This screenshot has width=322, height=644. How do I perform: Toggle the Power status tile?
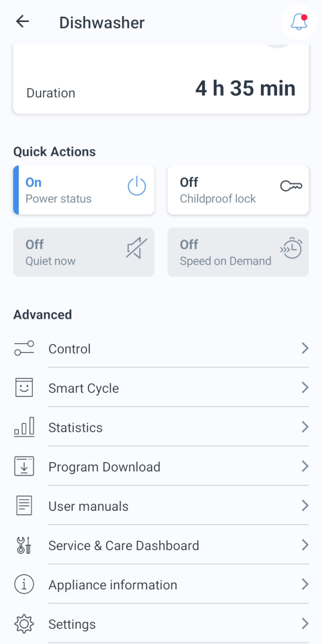(84, 190)
